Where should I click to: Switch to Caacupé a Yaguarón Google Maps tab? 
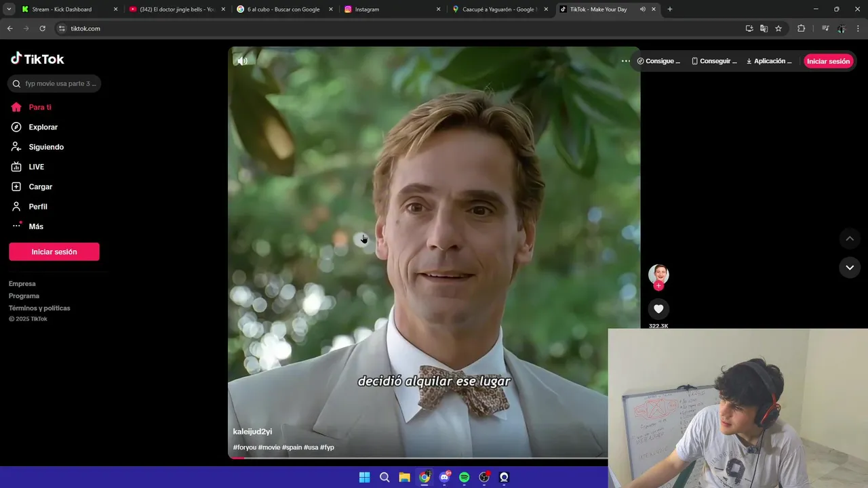500,9
